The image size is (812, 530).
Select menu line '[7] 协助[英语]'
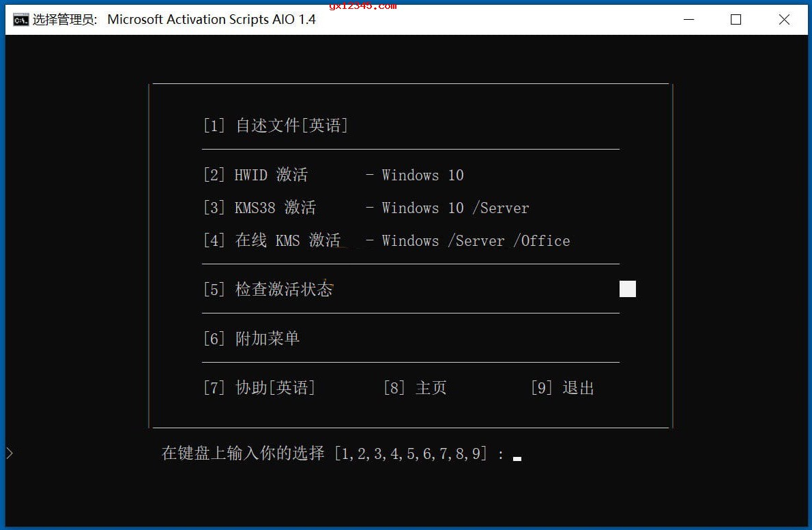click(x=259, y=387)
